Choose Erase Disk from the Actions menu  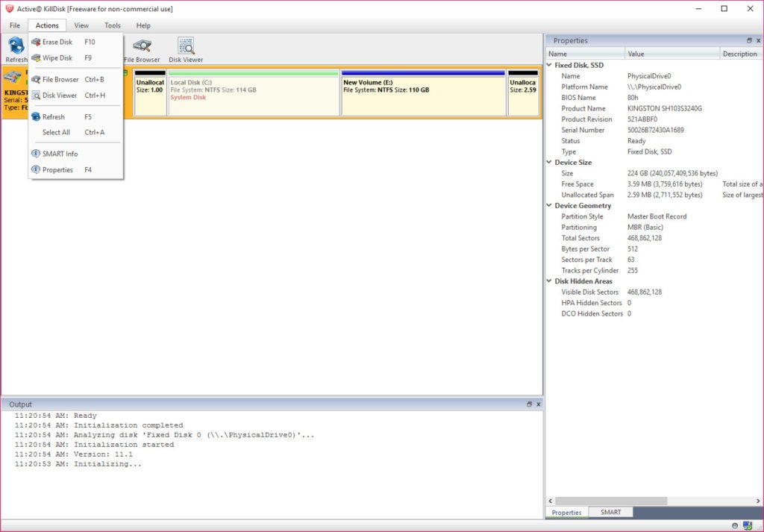[x=57, y=42]
